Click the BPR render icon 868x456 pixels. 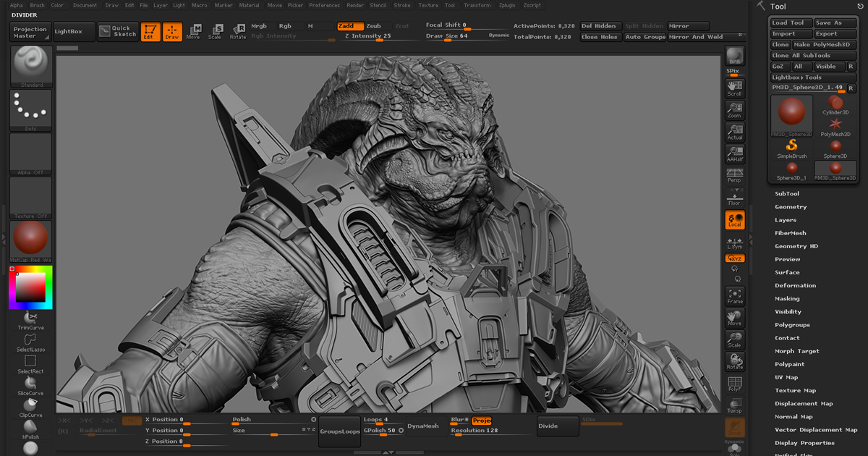tap(735, 56)
